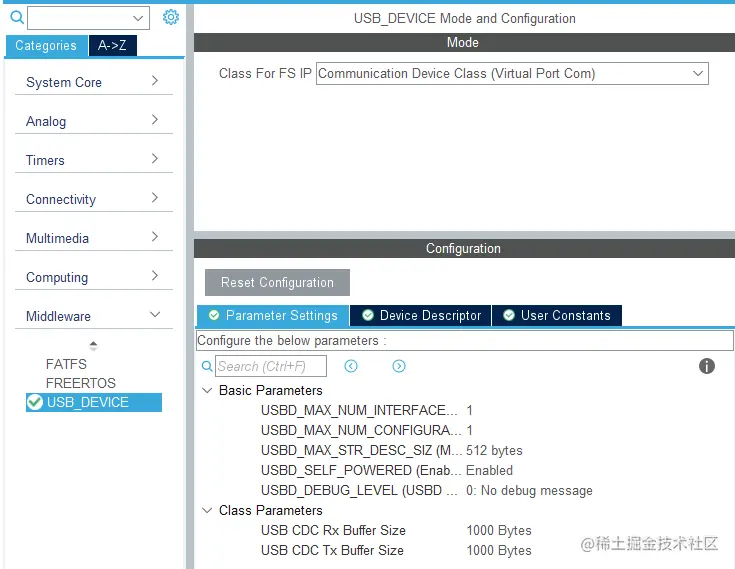Viewport: 735px width, 569px height.
Task: Select the USB_DEVICE middleware item
Action: tap(94, 402)
